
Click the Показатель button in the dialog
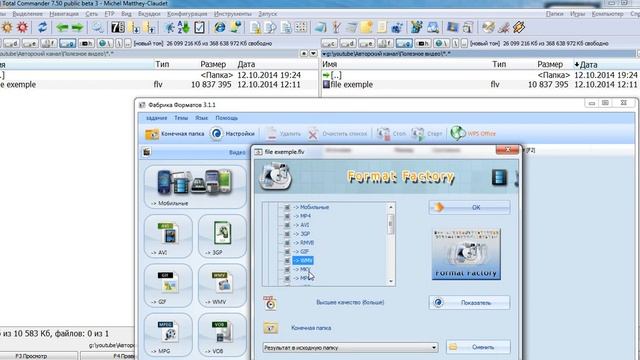[469, 303]
